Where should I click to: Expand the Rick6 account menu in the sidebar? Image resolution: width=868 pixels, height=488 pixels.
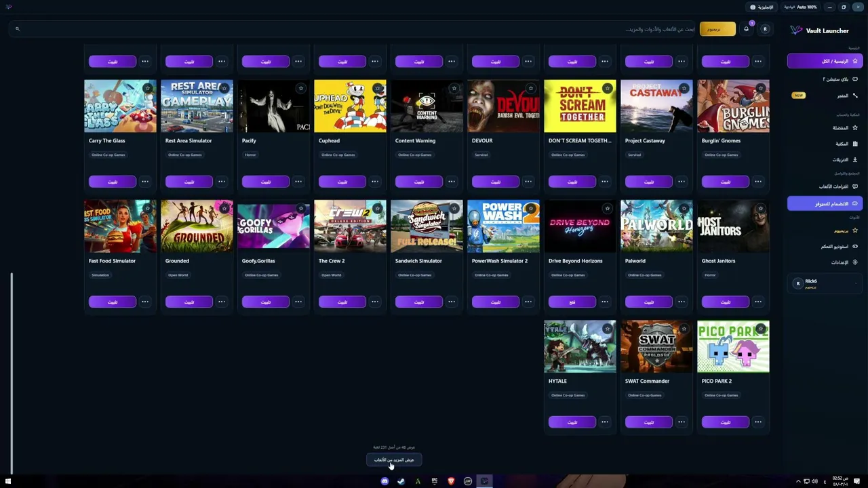[x=825, y=283]
